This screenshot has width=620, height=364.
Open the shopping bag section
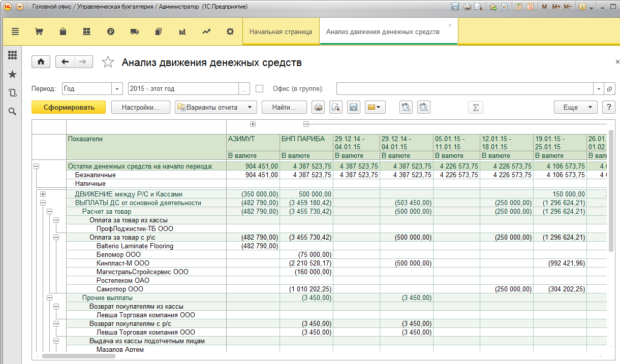(63, 31)
